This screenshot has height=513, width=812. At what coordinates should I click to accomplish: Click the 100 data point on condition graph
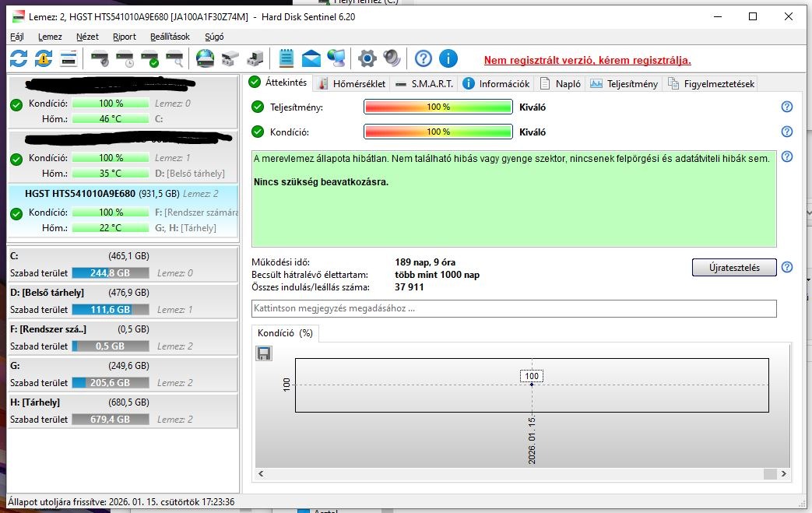pyautogui.click(x=532, y=385)
